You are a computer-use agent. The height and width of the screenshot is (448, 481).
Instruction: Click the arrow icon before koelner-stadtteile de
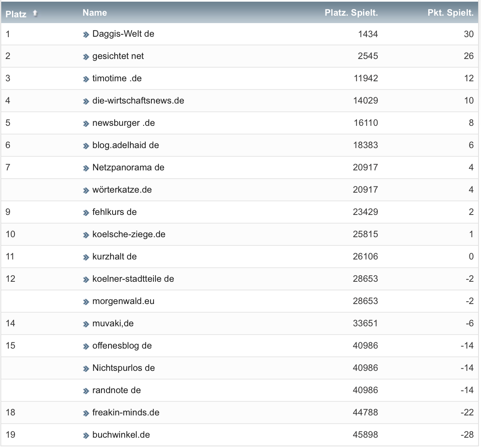click(86, 280)
